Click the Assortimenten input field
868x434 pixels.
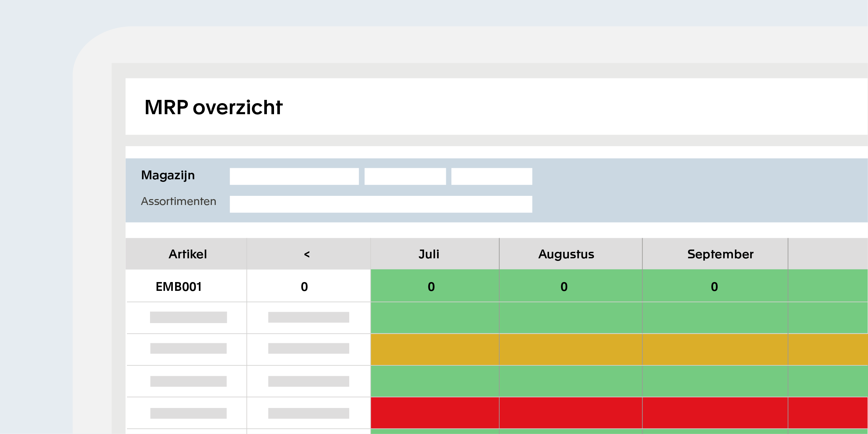point(381,204)
